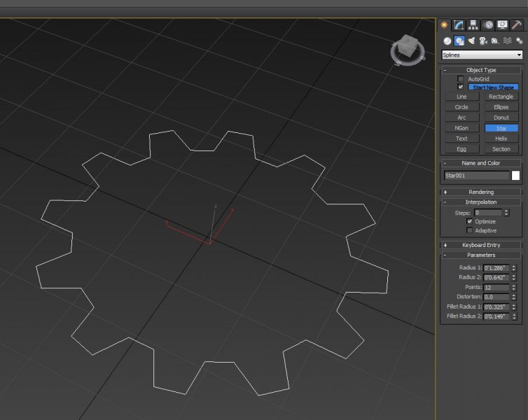Click the Helix shape button
Image resolution: width=528 pixels, height=420 pixels.
(501, 139)
